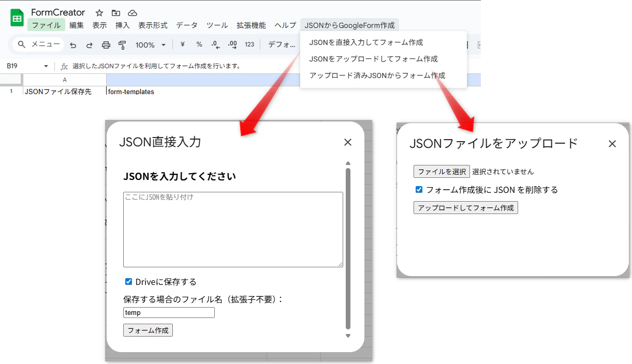Image resolution: width=632 pixels, height=364 pixels.
Task: Open the データ menu
Action: pyautogui.click(x=187, y=25)
